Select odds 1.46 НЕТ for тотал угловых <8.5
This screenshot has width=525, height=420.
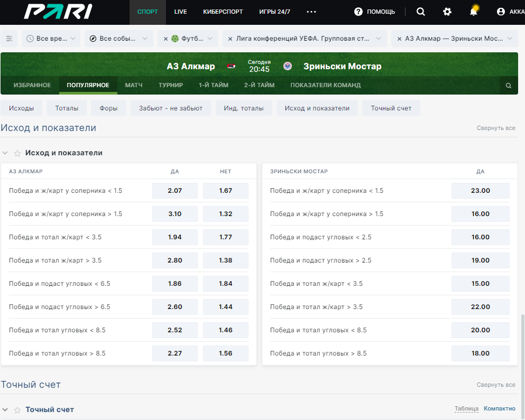point(226,330)
